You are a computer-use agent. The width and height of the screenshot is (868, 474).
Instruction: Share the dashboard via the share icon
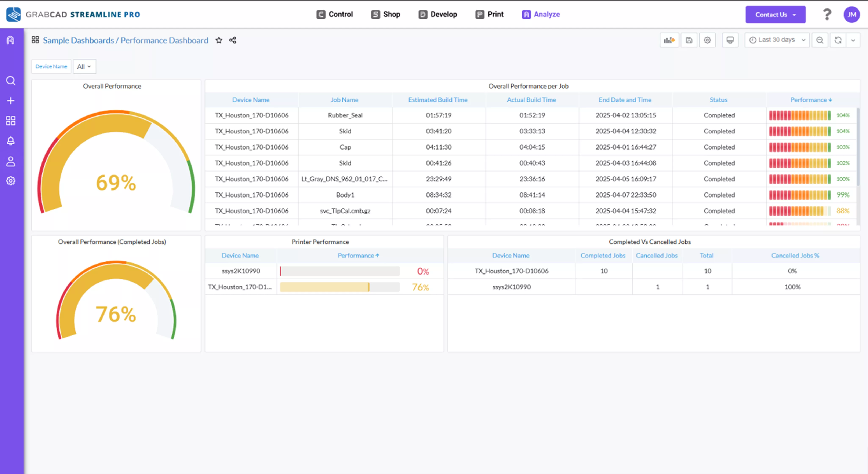pos(232,40)
